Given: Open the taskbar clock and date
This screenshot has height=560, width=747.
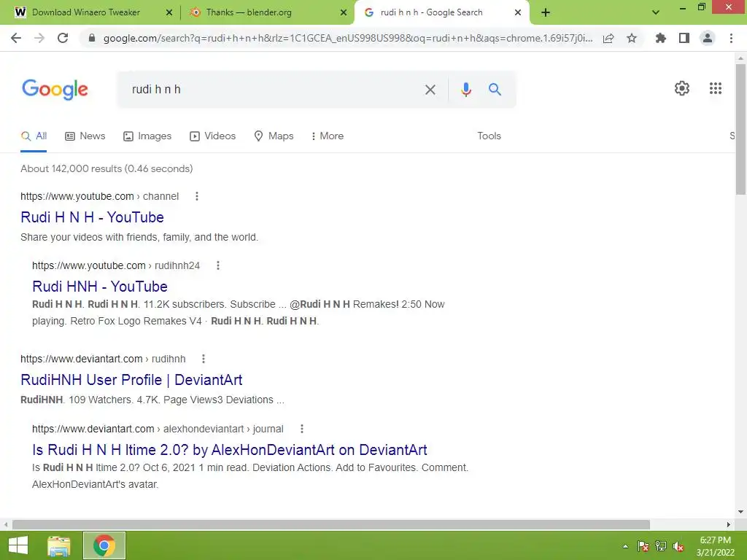Looking at the screenshot, I should pyautogui.click(x=715, y=546).
